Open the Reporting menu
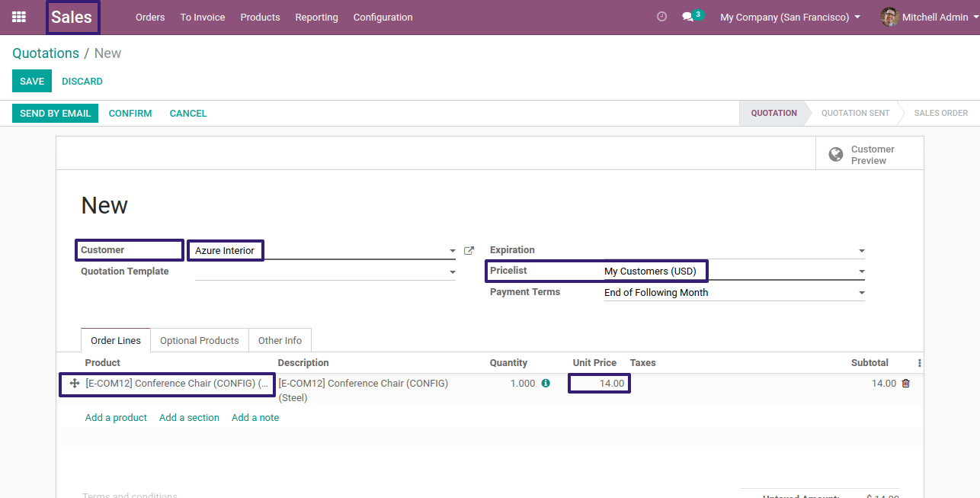The width and height of the screenshot is (980, 498). click(316, 17)
